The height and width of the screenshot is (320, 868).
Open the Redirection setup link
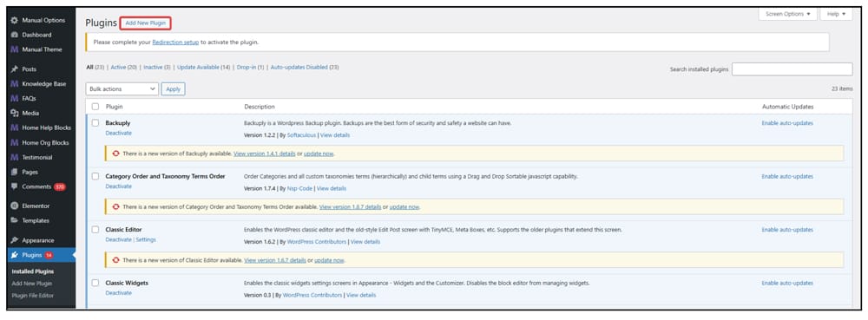click(x=175, y=42)
